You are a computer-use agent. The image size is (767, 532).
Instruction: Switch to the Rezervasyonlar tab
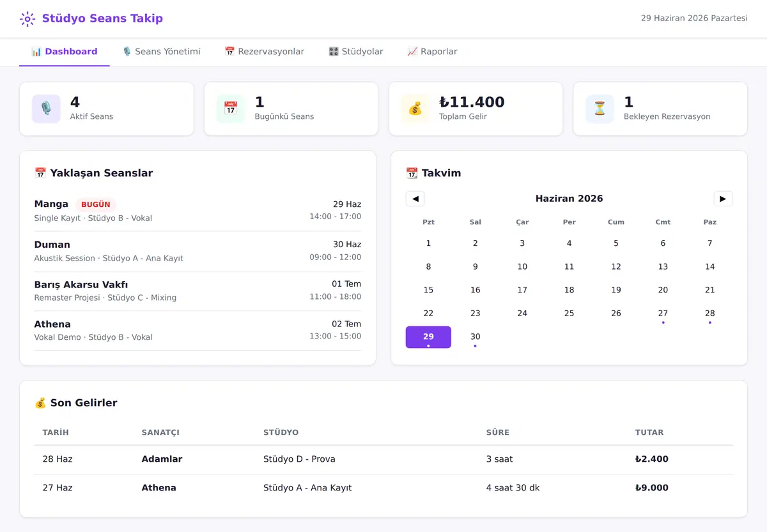[264, 52]
